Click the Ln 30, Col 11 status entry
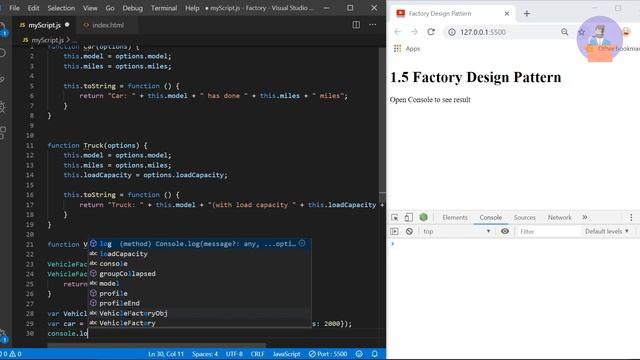 click(x=166, y=354)
